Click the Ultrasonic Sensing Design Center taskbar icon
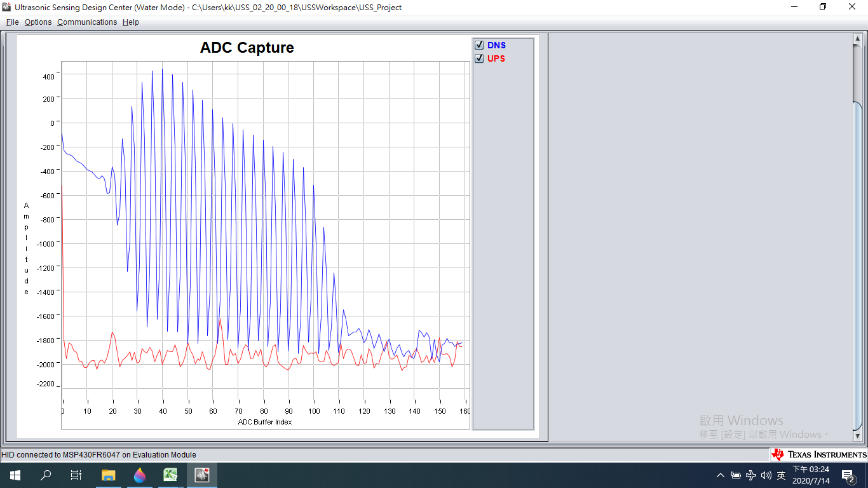 click(x=202, y=475)
